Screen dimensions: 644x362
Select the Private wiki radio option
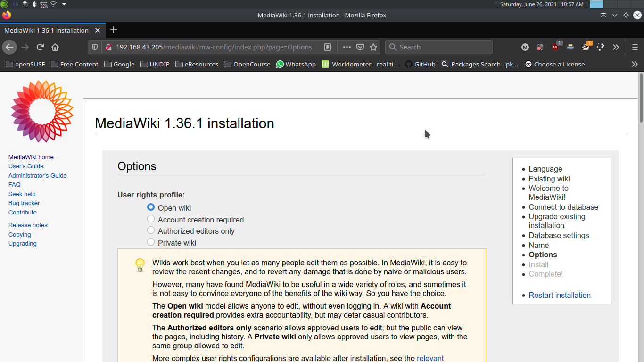point(151,242)
